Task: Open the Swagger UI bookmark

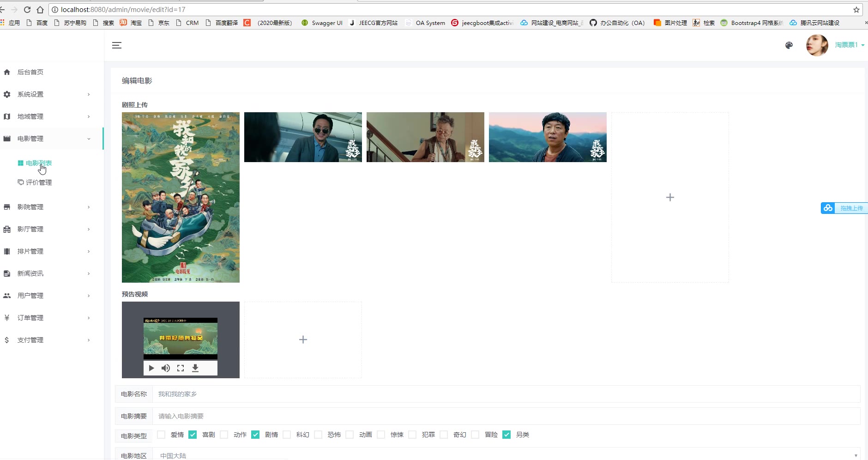Action: (x=322, y=23)
